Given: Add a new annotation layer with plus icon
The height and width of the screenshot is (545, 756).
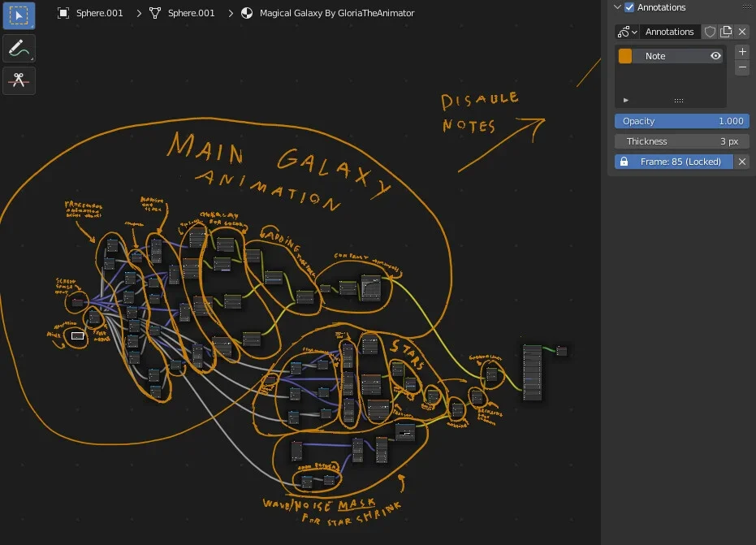Looking at the screenshot, I should pos(741,51).
